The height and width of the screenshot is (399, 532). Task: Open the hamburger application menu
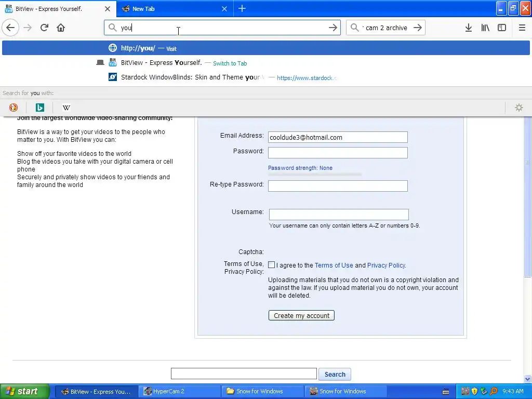[x=522, y=28]
